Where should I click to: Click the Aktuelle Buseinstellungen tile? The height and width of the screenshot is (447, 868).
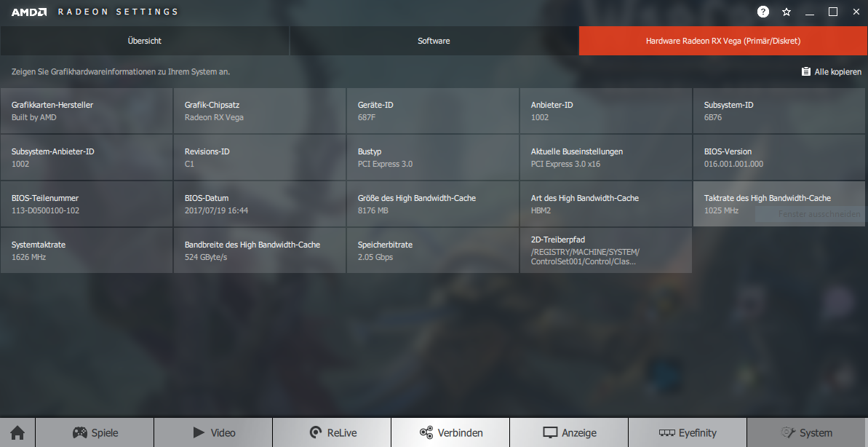(x=605, y=157)
